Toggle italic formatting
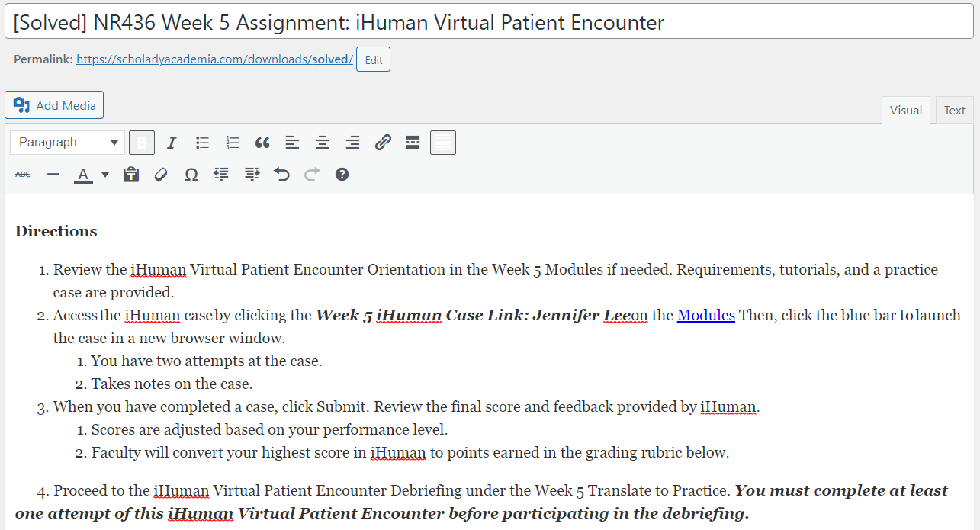 (x=172, y=143)
